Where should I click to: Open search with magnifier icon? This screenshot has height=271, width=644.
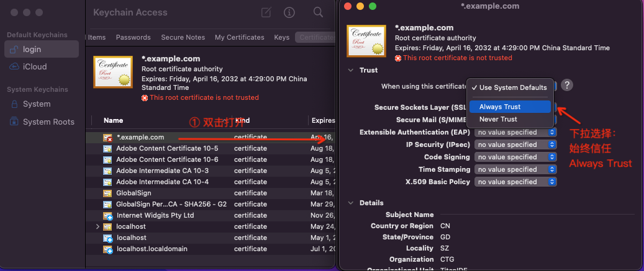318,12
